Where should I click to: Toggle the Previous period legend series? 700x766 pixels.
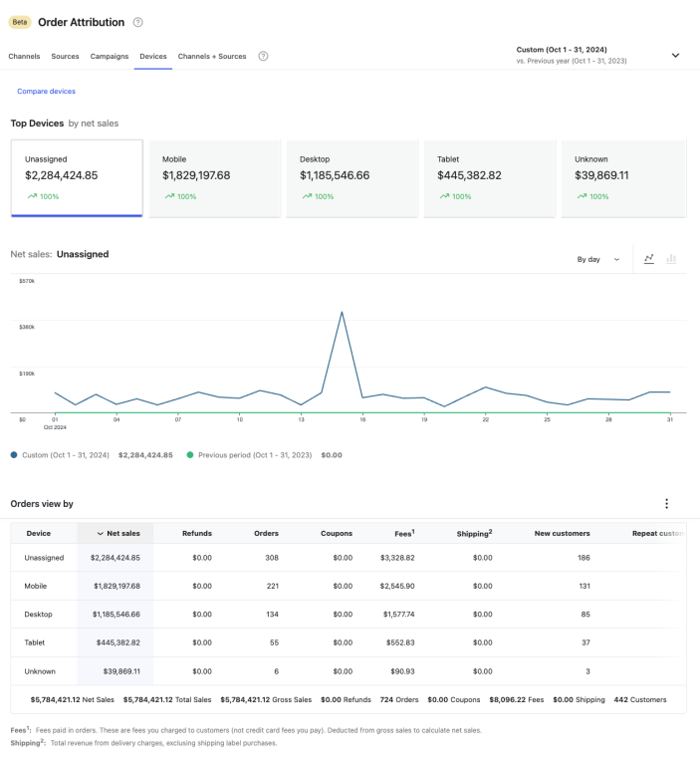coord(254,454)
